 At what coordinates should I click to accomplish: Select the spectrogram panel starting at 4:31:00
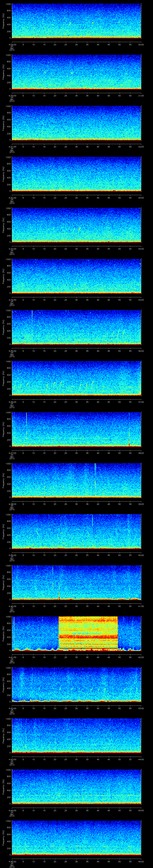click(x=76, y=123)
